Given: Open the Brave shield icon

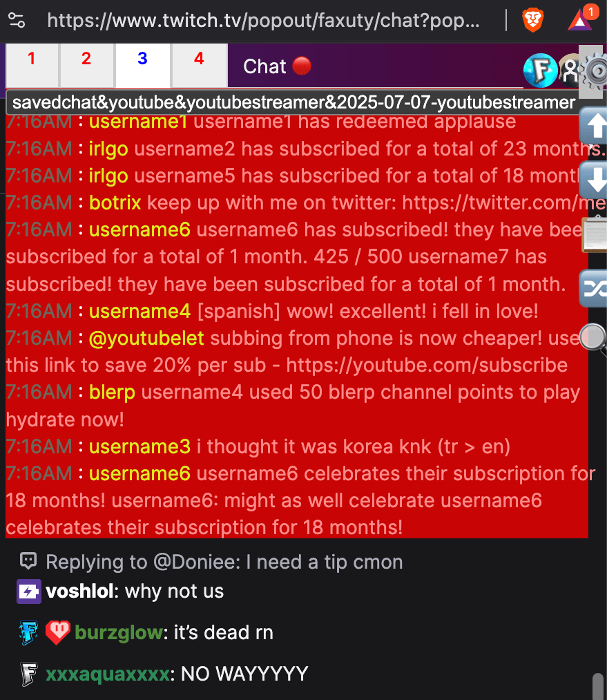Looking at the screenshot, I should [533, 20].
